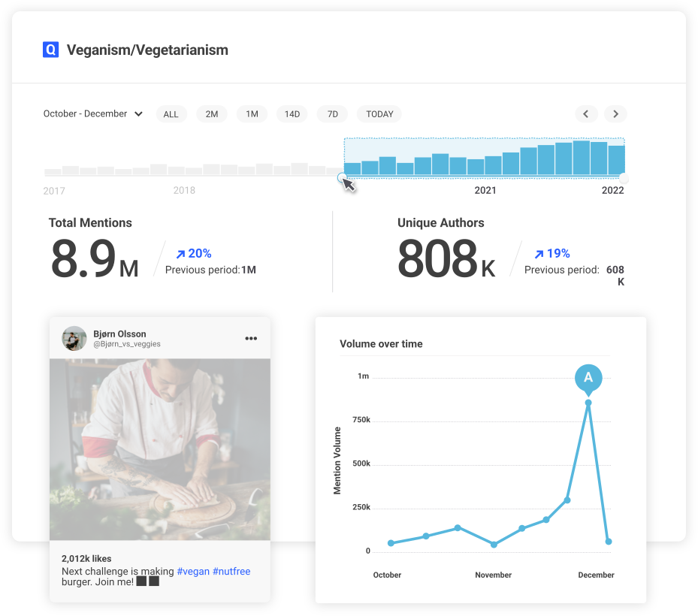Go to previous period with left chevron
The width and height of the screenshot is (698, 616).
586,114
